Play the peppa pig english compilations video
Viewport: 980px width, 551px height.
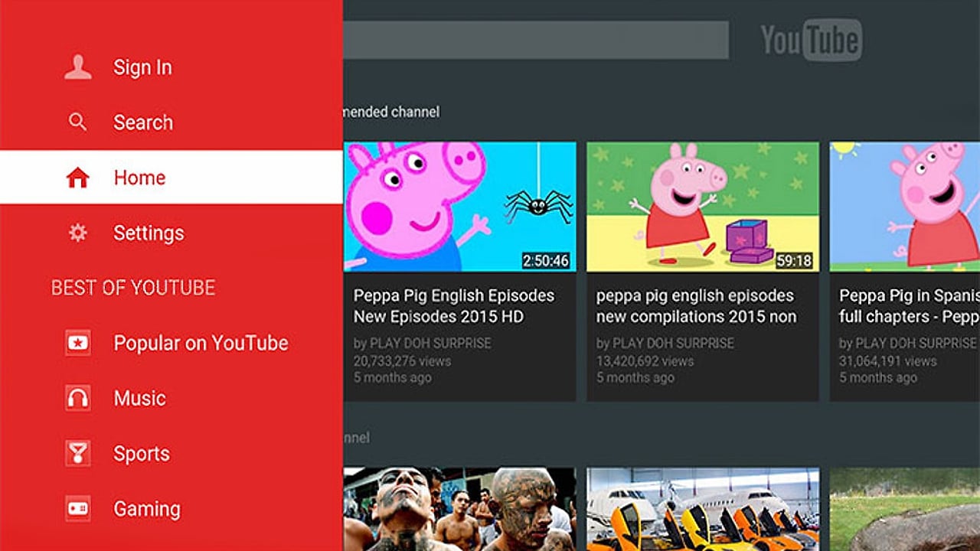coord(703,205)
